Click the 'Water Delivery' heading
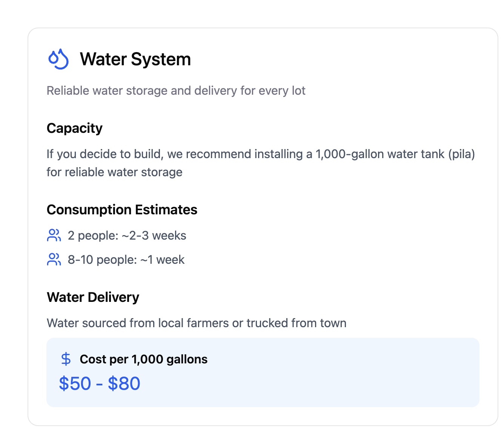Screen dimensions: 504x440 click(x=93, y=297)
